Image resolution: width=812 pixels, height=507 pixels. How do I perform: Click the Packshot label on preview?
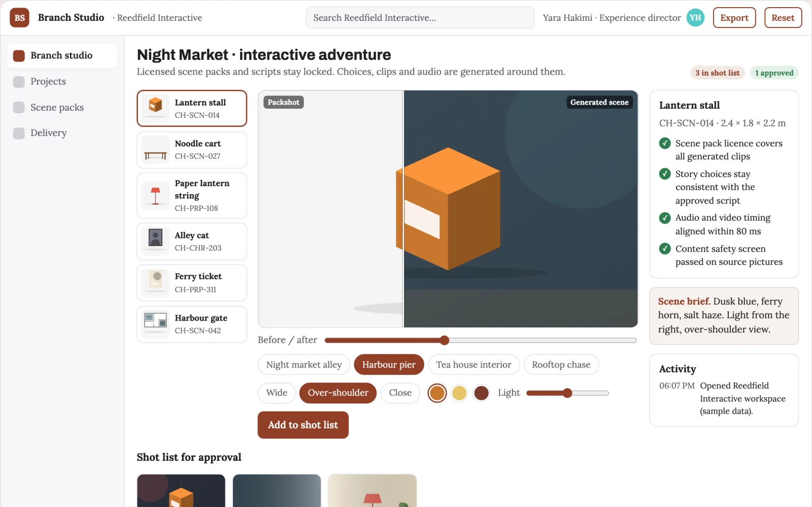(283, 103)
